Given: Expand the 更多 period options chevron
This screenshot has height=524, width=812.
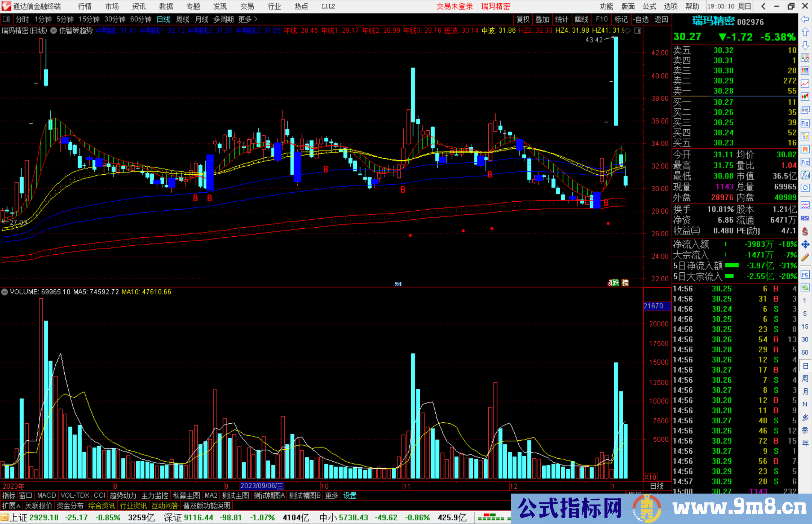Looking at the screenshot, I should tap(256, 19).
